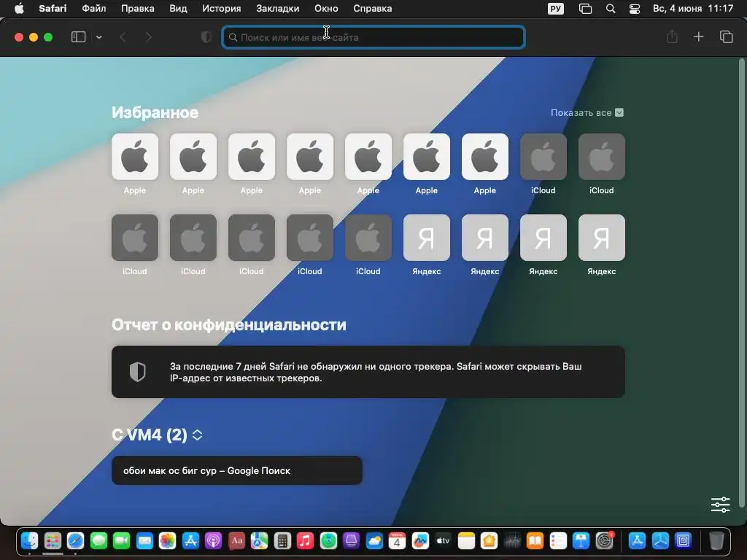Open the privacy shield icon in the toolbar

tap(206, 37)
